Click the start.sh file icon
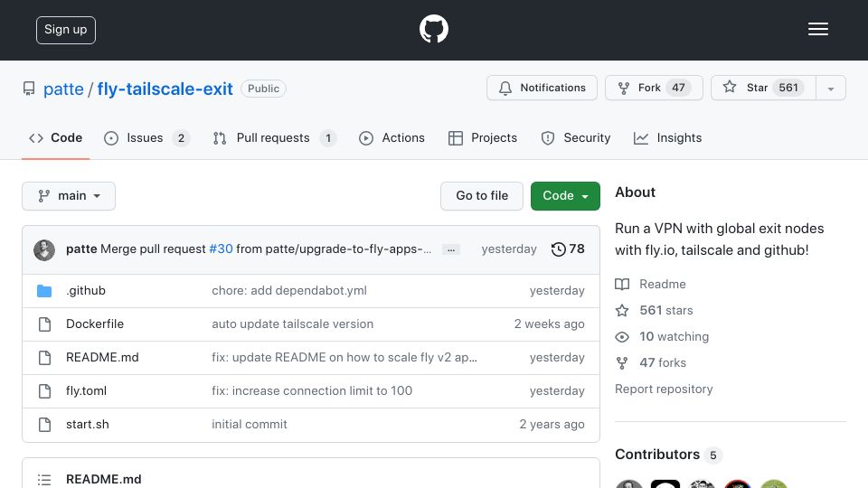Image resolution: width=868 pixels, height=488 pixels. 45,425
